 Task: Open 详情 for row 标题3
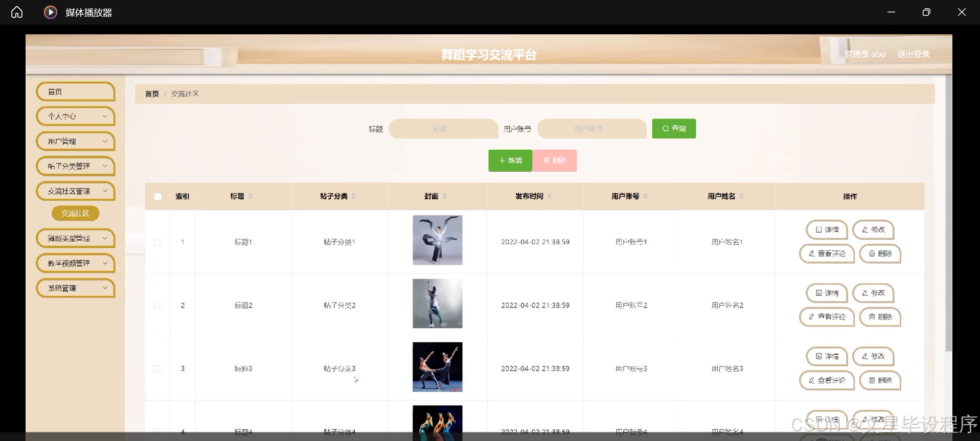[827, 357]
